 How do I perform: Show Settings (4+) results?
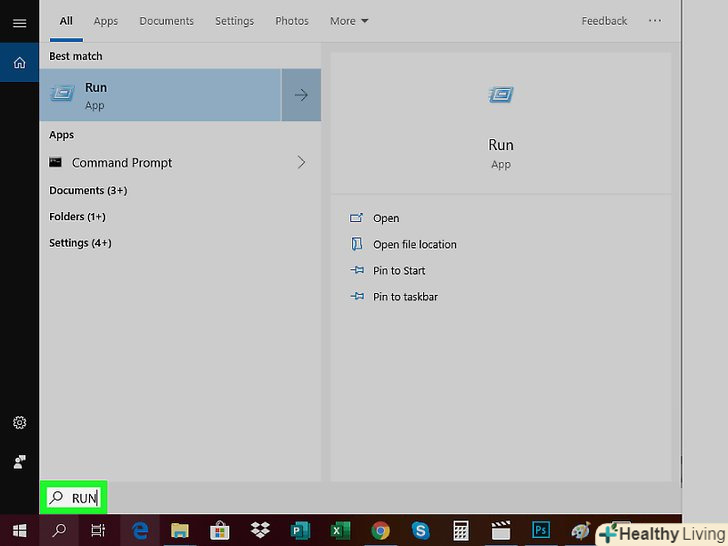80,243
